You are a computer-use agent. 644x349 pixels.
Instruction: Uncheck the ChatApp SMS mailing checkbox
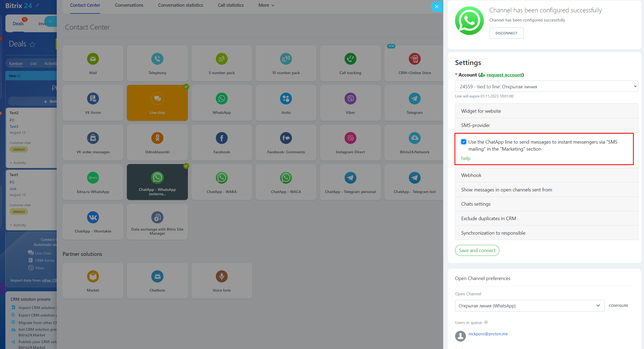tap(464, 142)
